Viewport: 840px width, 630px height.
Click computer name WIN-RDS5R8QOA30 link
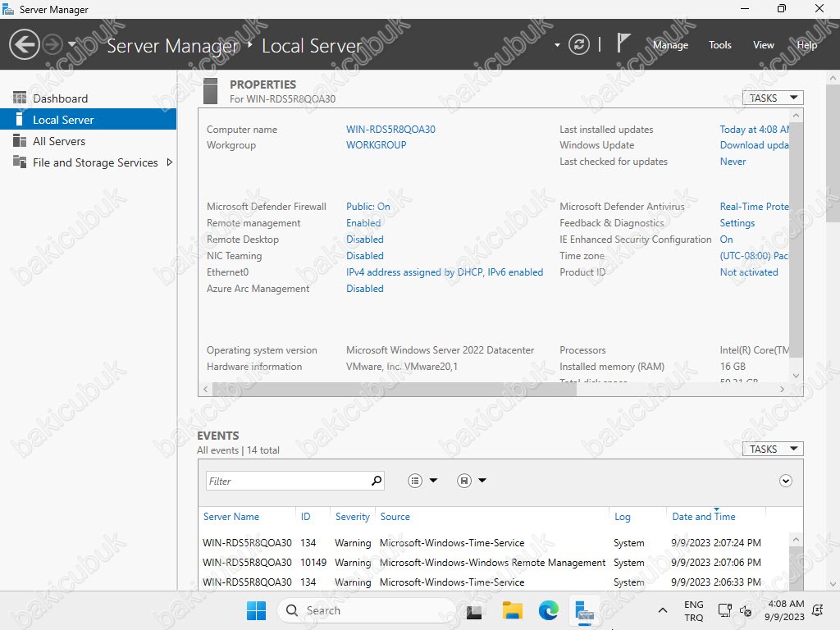coord(390,129)
